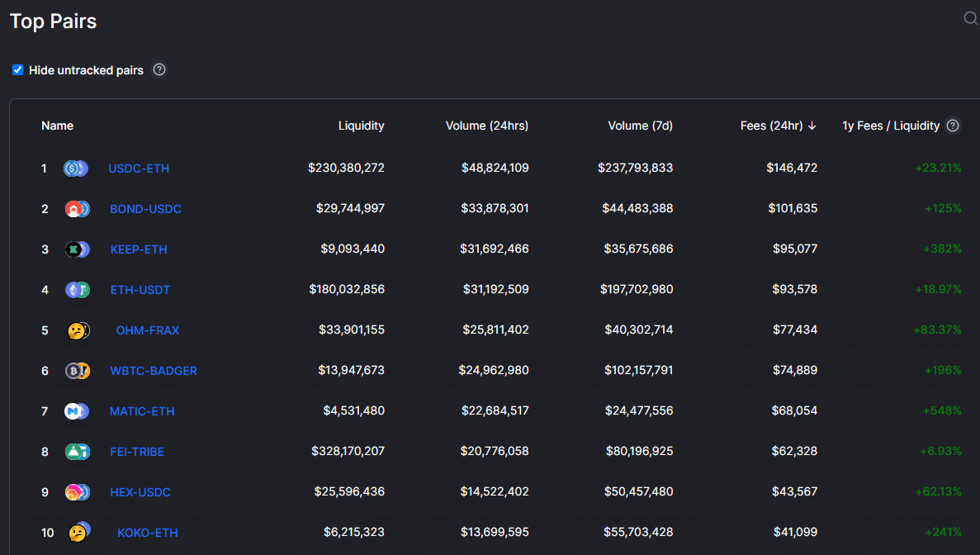
Task: Select the +23.21% fees ratio
Action: point(938,168)
